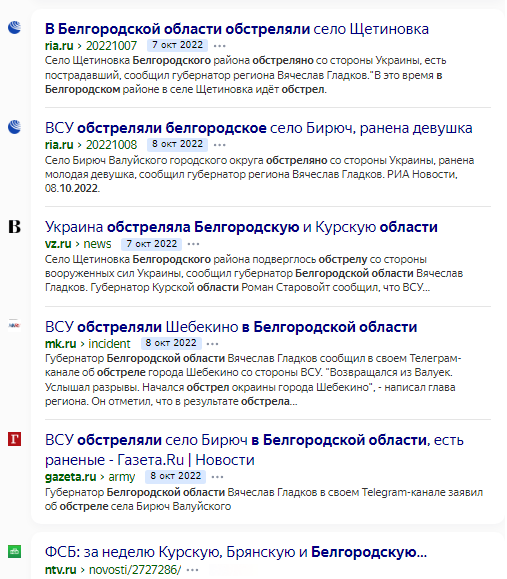Click the gazeta.ru domain link

tap(71, 477)
